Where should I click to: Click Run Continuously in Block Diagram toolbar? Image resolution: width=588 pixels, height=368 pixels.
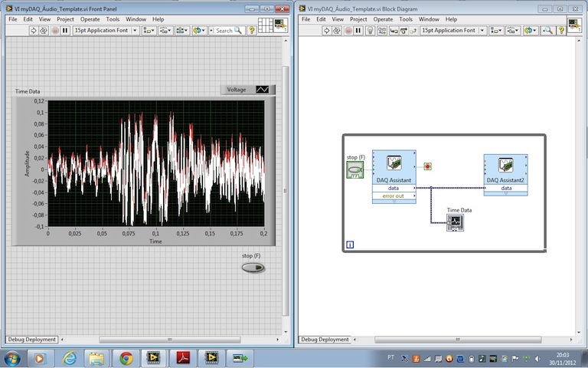coord(338,31)
